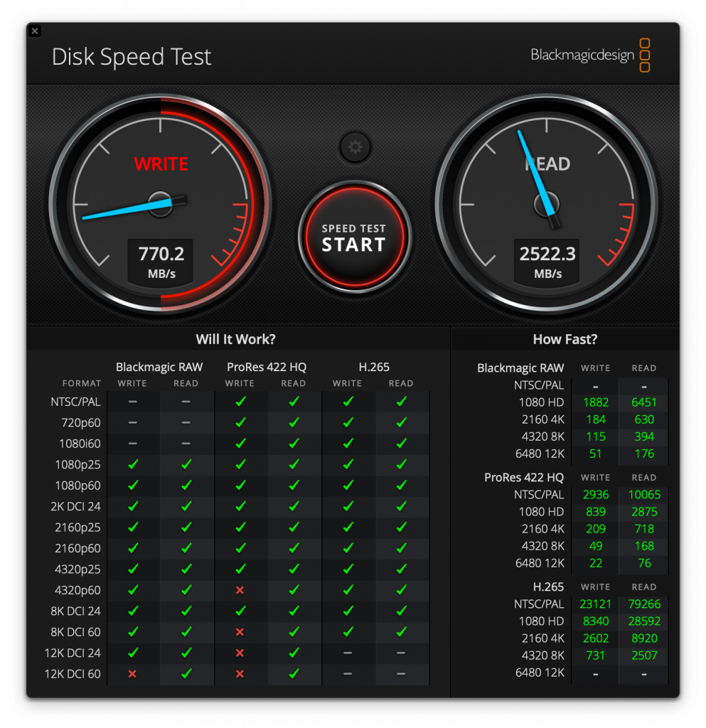The height and width of the screenshot is (728, 706).
Task: Click the 12K DCI 60 format label
Action: tap(73, 674)
